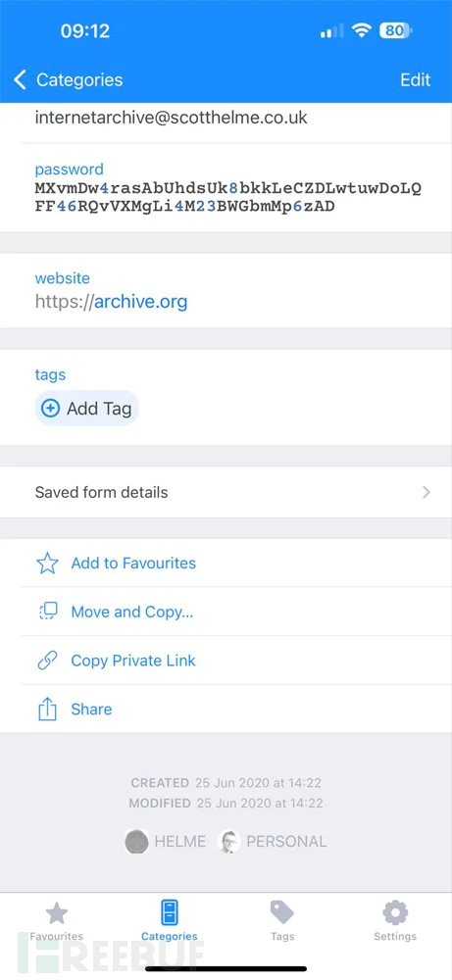Open the Tags tab icon
The image size is (452, 980).
[282, 912]
